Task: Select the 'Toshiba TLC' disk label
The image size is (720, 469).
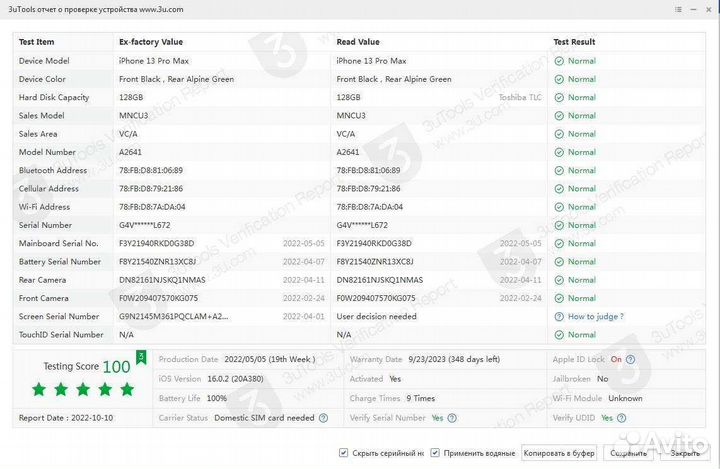Action: (x=520, y=97)
